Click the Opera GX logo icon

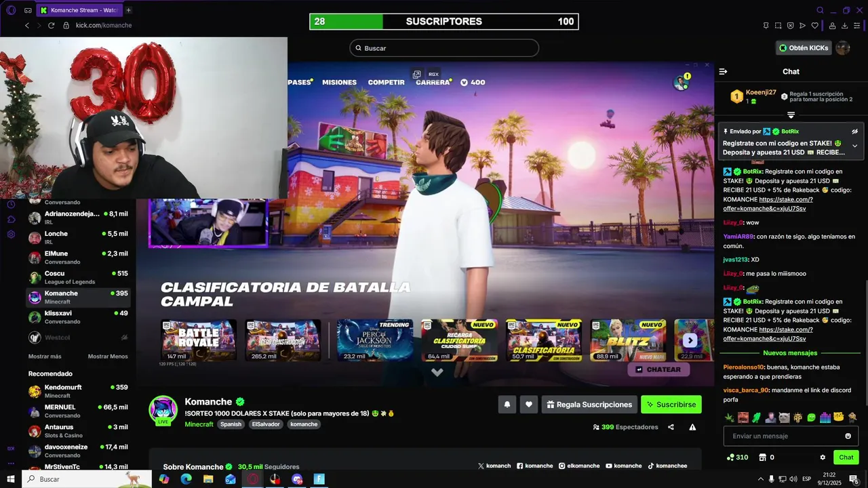point(11,10)
